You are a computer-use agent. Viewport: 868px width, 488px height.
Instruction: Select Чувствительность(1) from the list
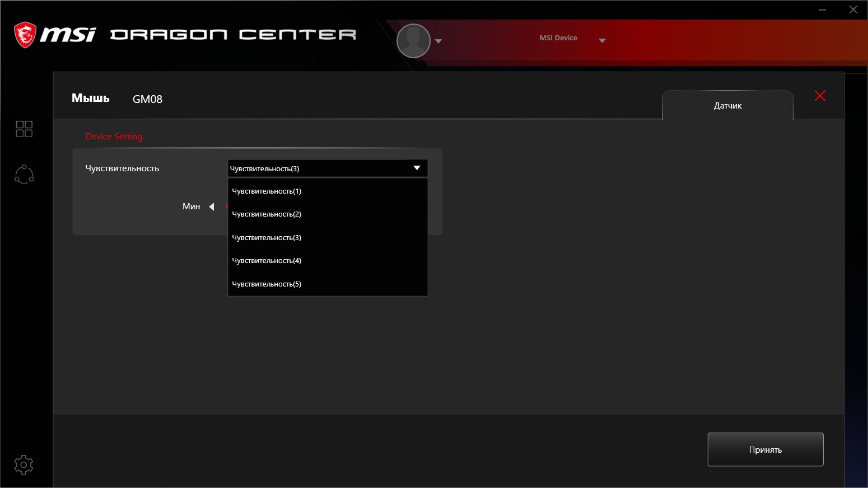pos(328,191)
